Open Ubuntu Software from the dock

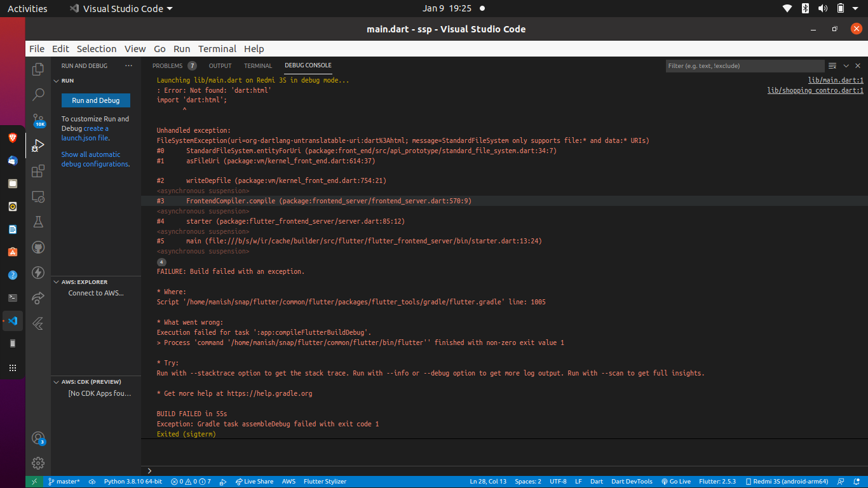pos(13,252)
